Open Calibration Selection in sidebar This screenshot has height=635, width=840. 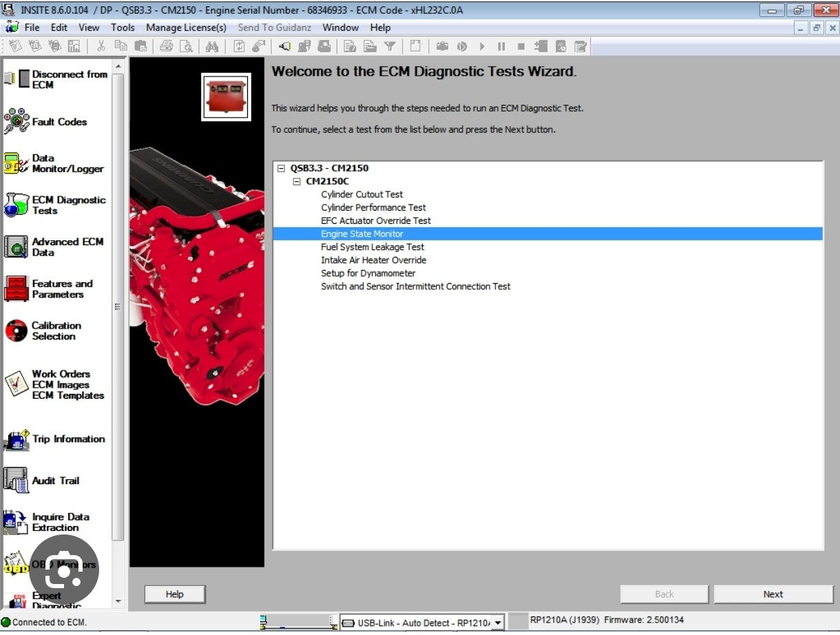point(43,331)
